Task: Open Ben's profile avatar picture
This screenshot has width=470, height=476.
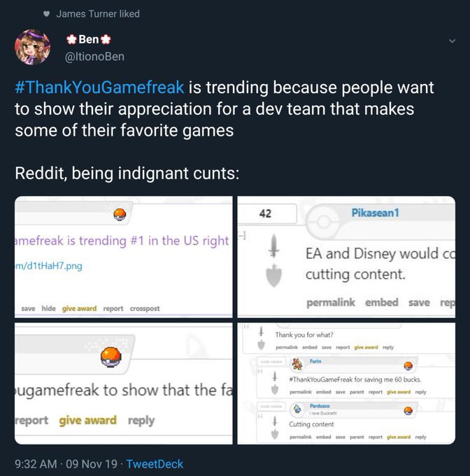Action: (x=33, y=48)
